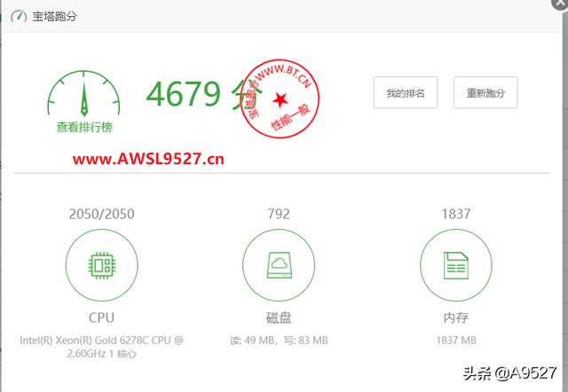Image resolution: width=568 pixels, height=392 pixels.
Task: Click the 宝塔跑分 window title text
Action: pos(54,16)
